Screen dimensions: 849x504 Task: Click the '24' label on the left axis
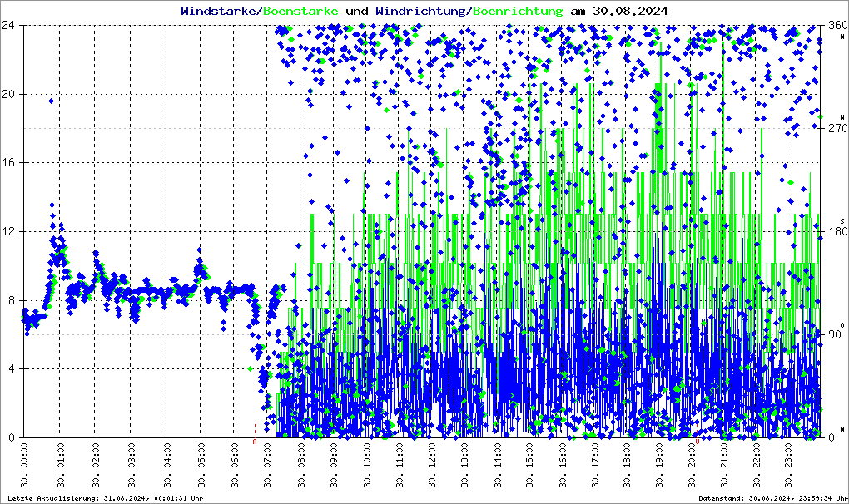tap(12, 26)
